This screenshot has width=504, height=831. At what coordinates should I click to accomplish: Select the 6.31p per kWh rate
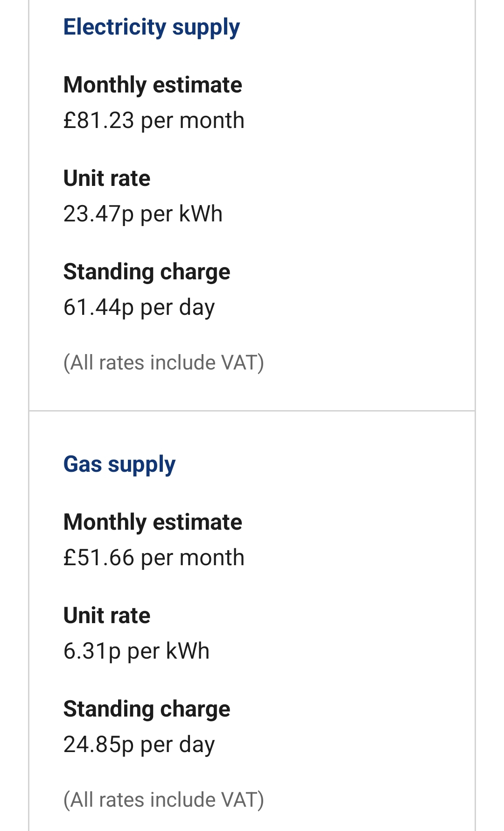click(x=136, y=651)
